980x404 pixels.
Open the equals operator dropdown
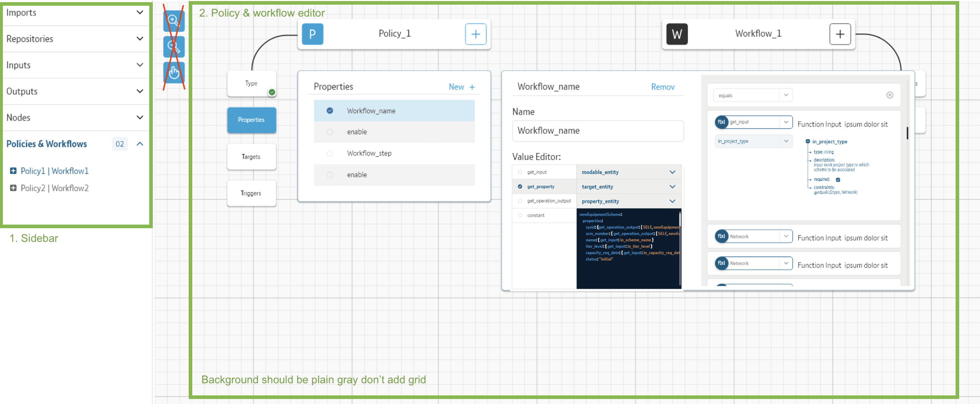786,95
